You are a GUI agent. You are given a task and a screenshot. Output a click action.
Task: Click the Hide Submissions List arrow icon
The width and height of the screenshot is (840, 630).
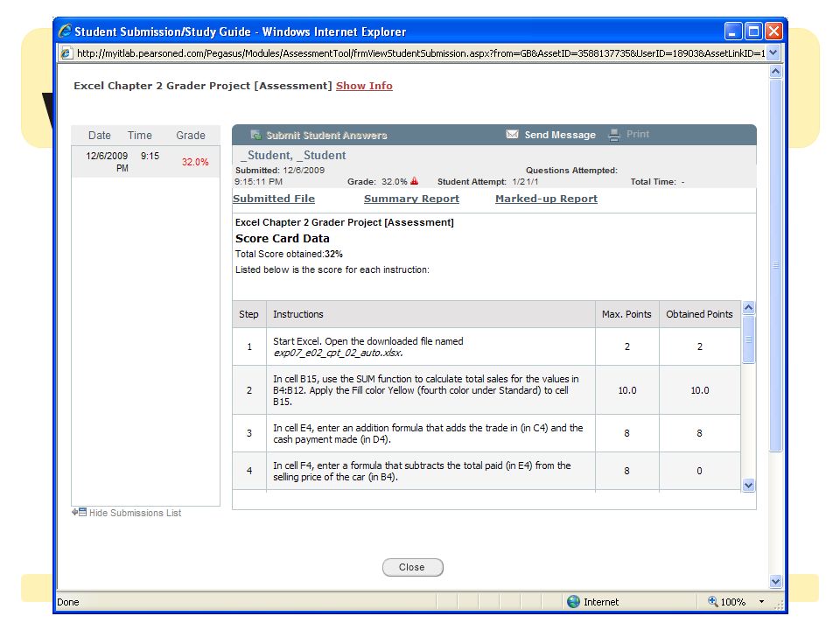pos(79,512)
